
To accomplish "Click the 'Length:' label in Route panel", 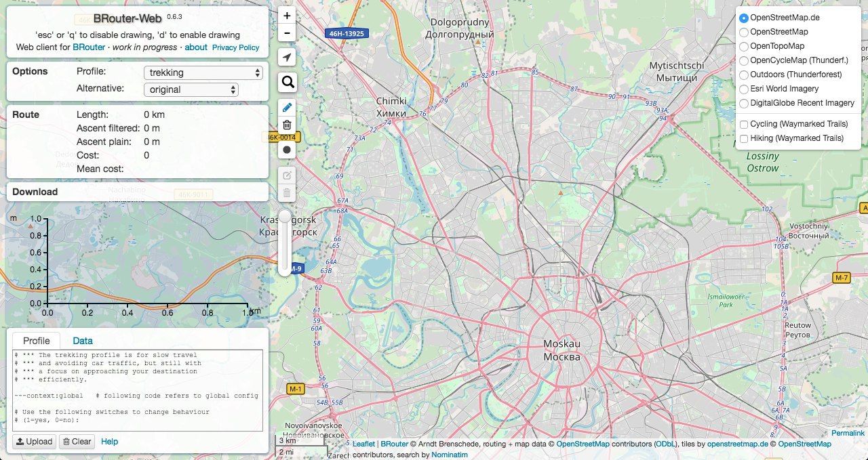I will [x=92, y=114].
